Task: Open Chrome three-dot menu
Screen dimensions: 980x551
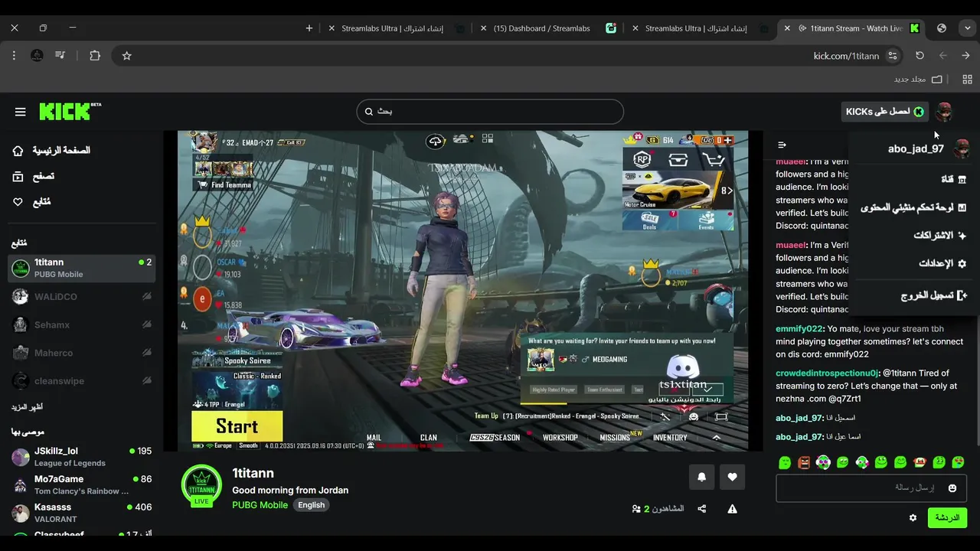Action: pyautogui.click(x=14, y=56)
